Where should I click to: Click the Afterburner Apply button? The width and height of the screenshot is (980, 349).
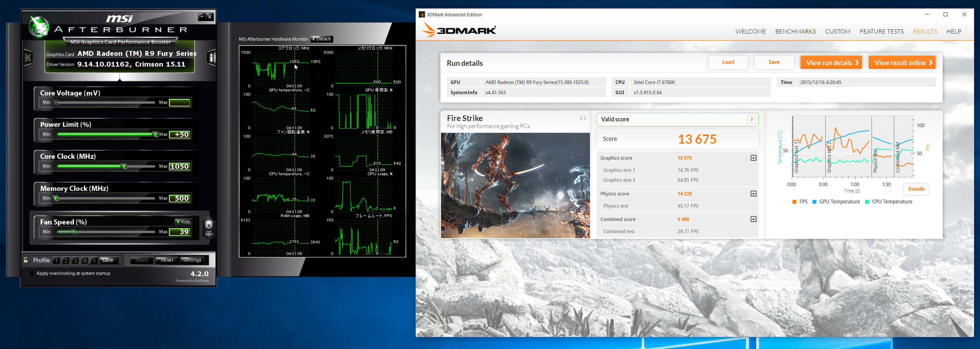click(142, 260)
